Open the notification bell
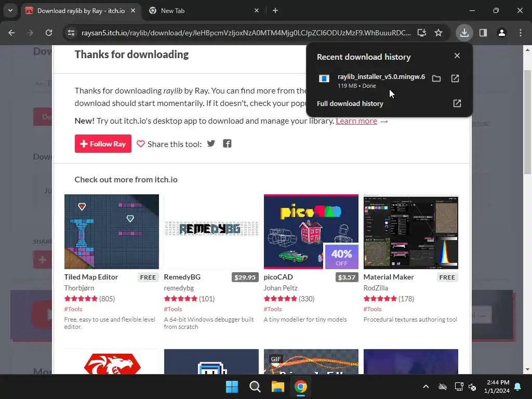 [518, 387]
